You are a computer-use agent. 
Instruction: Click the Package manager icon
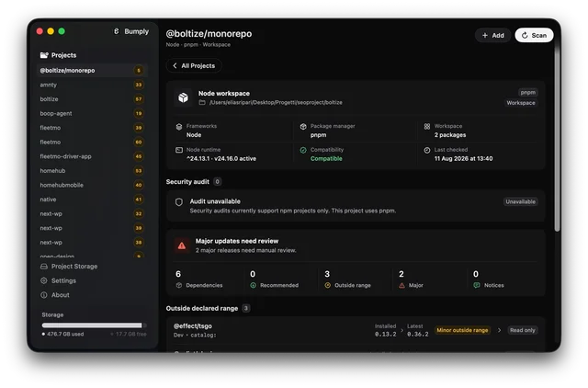[x=303, y=127]
